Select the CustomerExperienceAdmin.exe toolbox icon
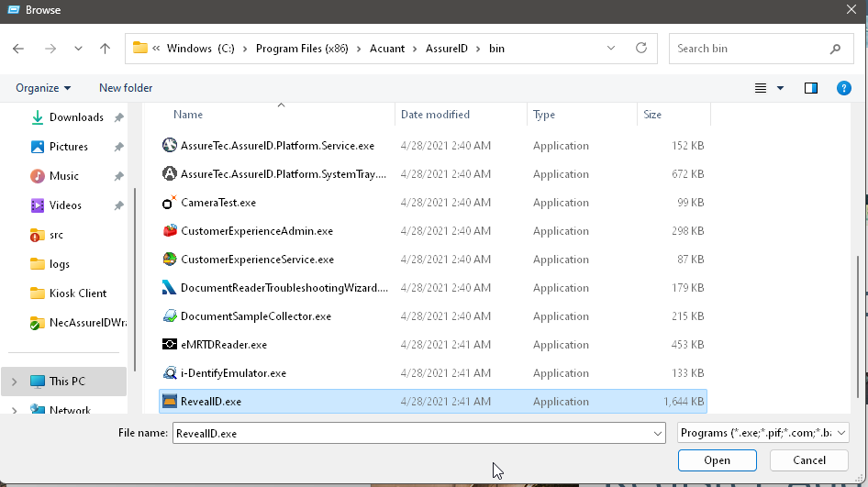Image resolution: width=868 pixels, height=487 pixels. pos(169,231)
